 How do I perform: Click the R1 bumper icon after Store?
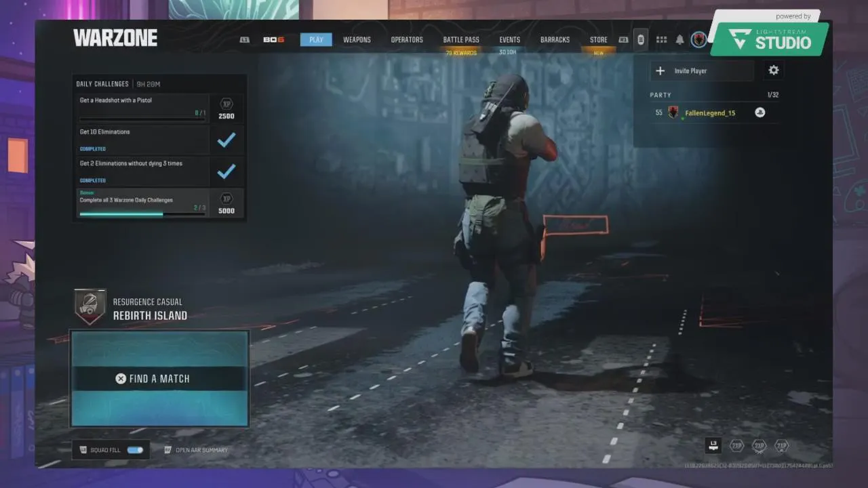click(x=623, y=40)
